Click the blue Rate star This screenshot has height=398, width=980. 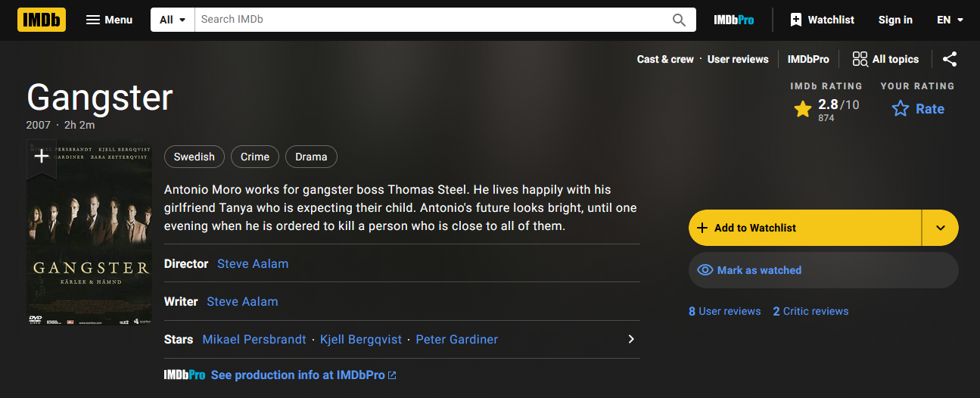pos(900,109)
